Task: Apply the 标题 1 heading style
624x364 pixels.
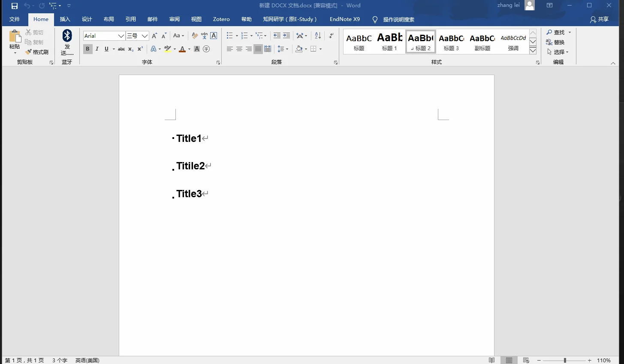Action: (390, 42)
